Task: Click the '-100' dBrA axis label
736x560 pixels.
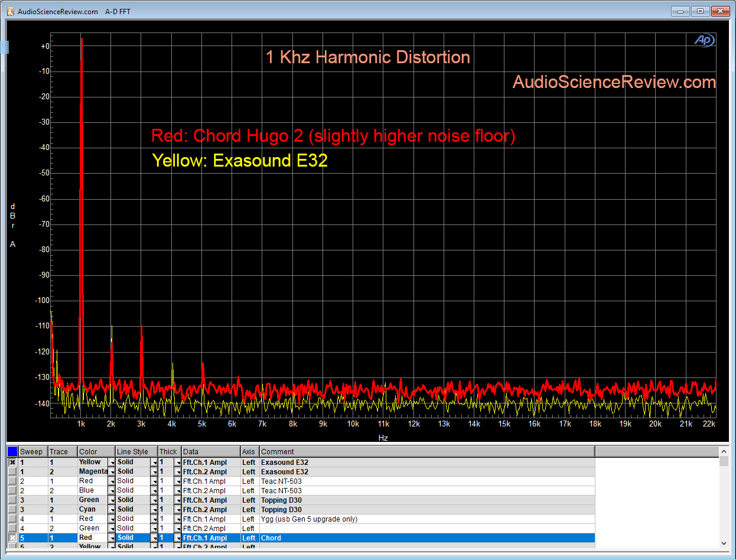Action: 43,300
